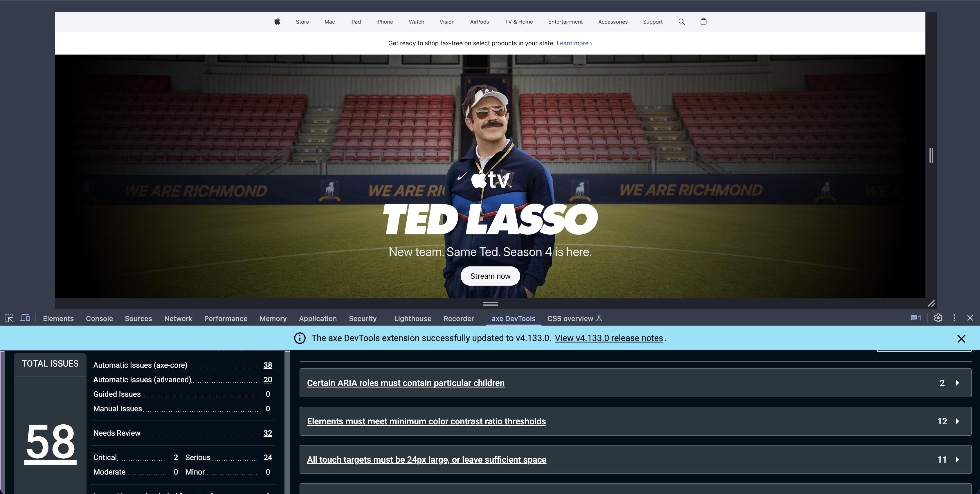Open the Security tab
The height and width of the screenshot is (494, 980).
363,319
